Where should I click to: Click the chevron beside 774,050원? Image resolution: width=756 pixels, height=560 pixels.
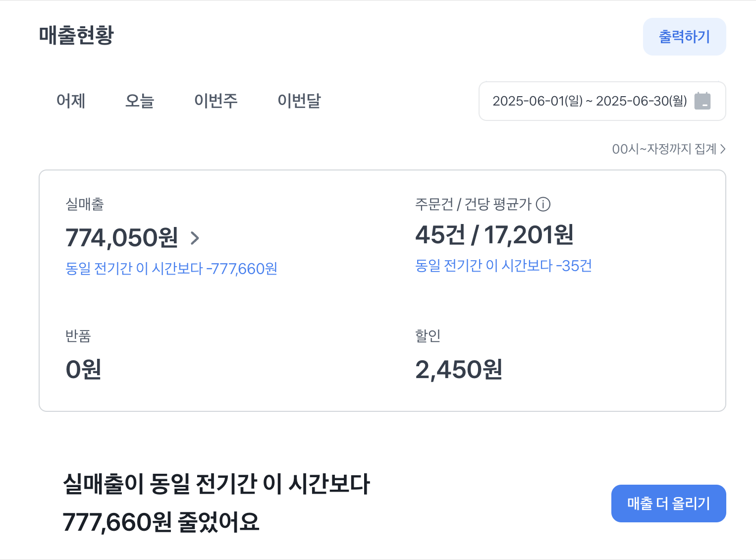pyautogui.click(x=195, y=238)
